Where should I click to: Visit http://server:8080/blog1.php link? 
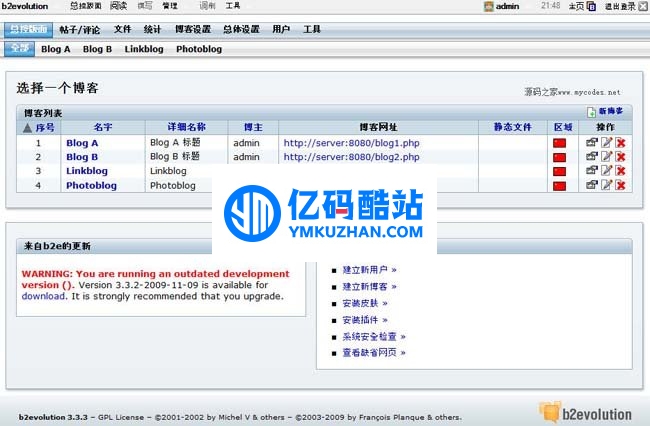coord(352,143)
